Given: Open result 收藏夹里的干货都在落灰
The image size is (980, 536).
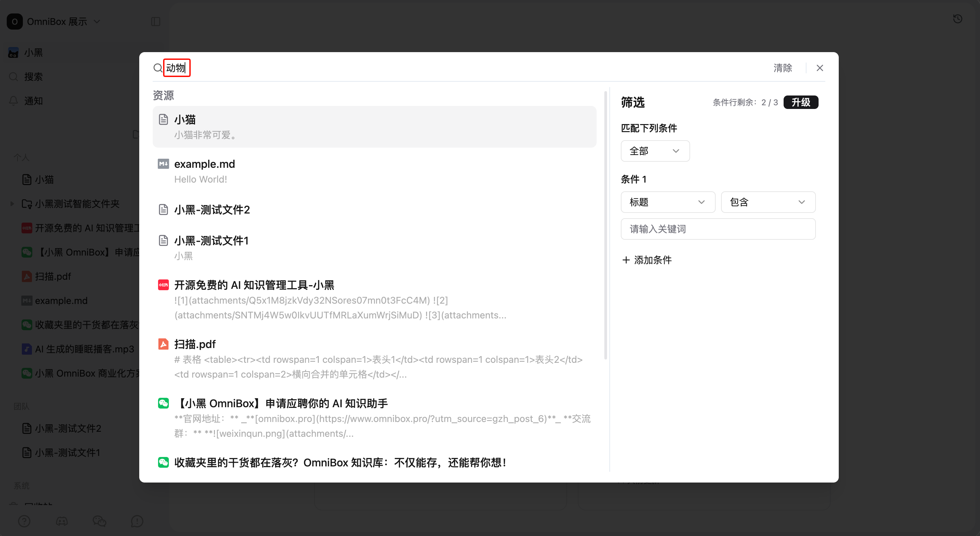Looking at the screenshot, I should (x=374, y=462).
